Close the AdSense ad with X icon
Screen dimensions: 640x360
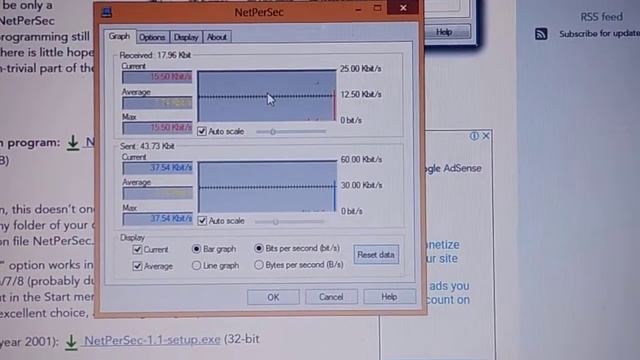point(486,136)
